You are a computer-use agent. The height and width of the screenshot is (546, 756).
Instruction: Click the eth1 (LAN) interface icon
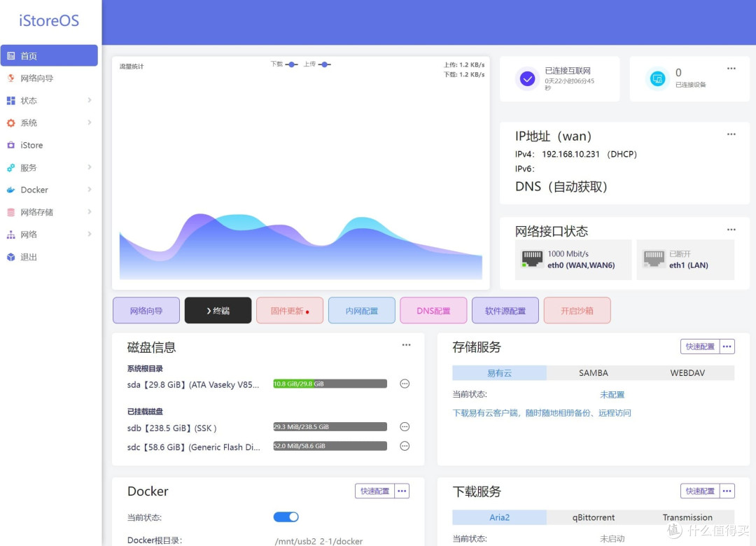[x=655, y=259]
